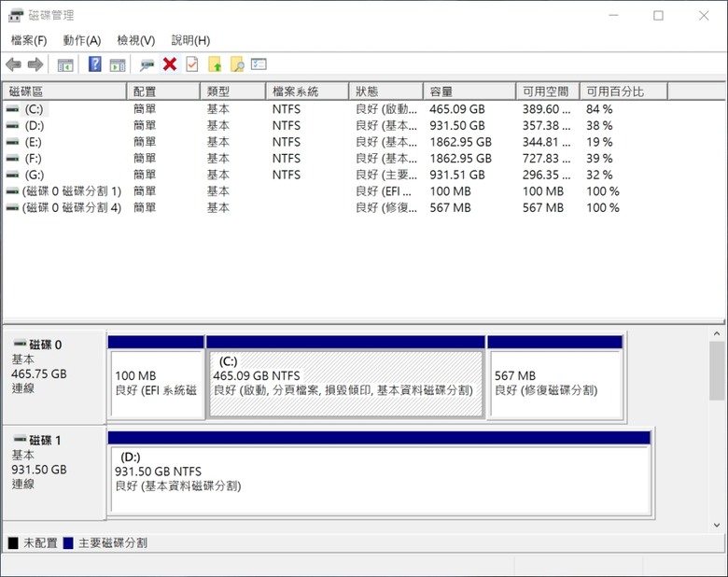Open the 動作(A) menu
The height and width of the screenshot is (577, 728).
82,40
